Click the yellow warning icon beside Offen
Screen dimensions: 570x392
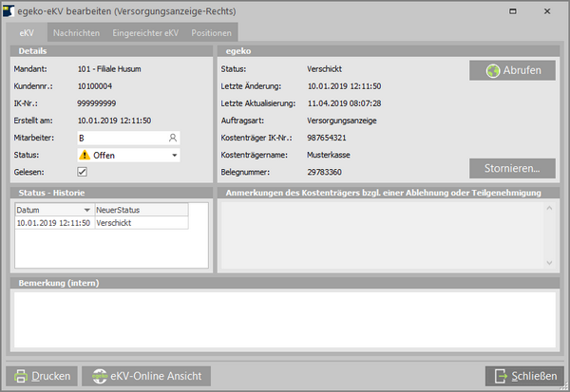click(84, 155)
